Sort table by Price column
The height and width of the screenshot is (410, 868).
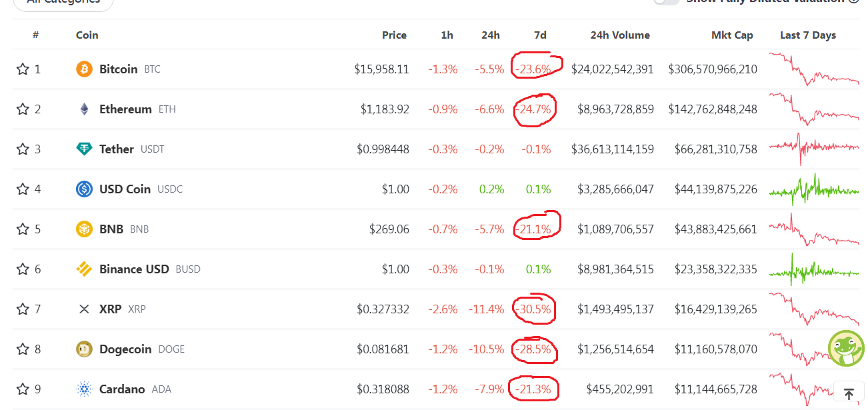pyautogui.click(x=394, y=35)
